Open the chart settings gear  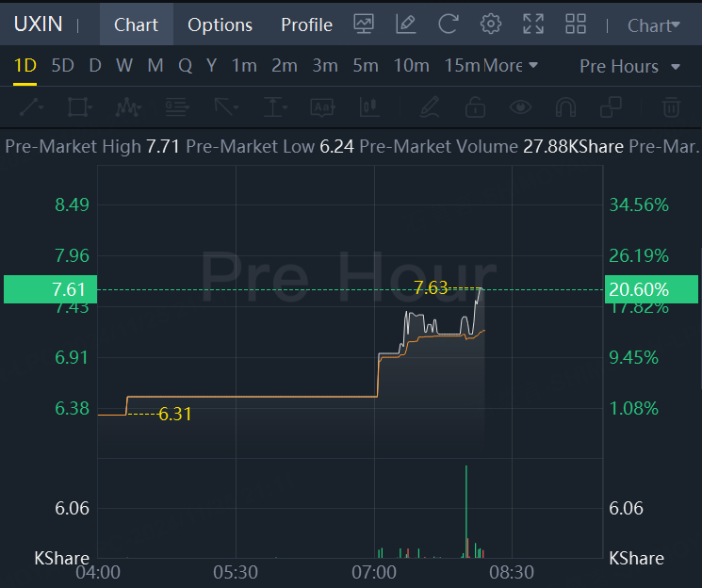pyautogui.click(x=490, y=24)
